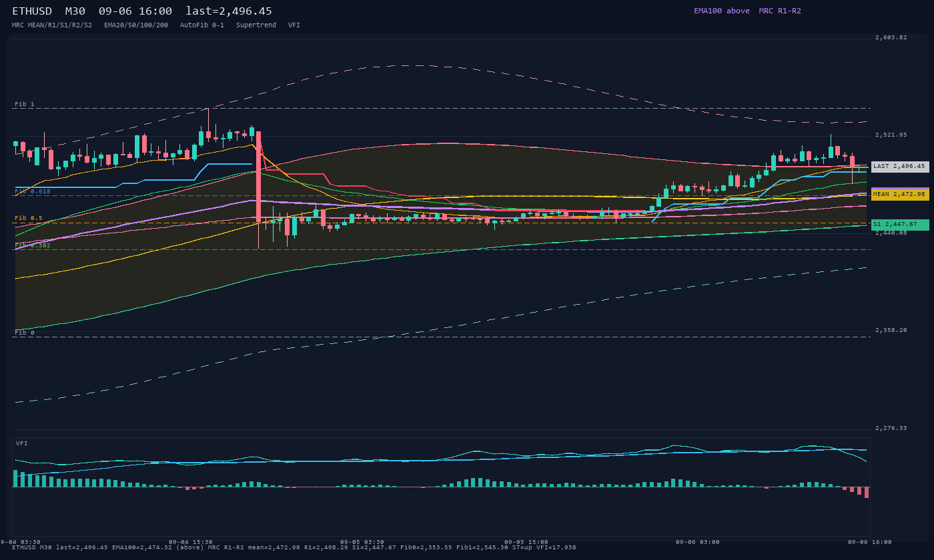
Task: Select MRC MEAN/R1/S1/R2/S2 indicator legend
Action: click(x=52, y=25)
